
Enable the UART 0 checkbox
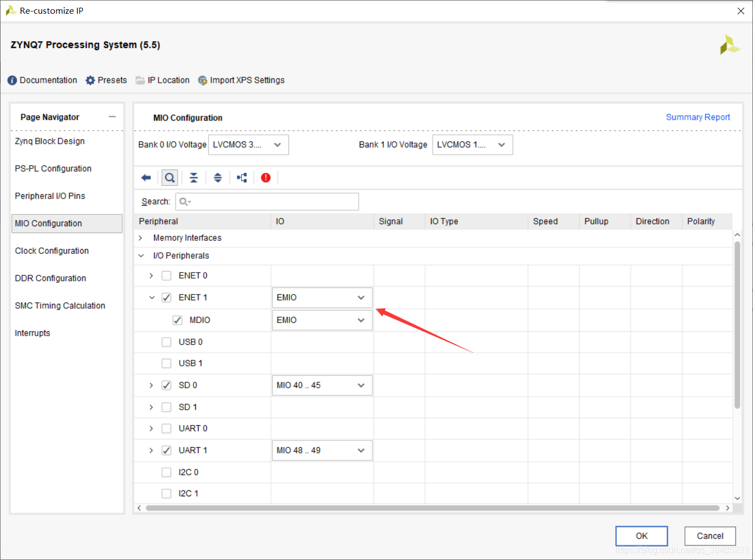pyautogui.click(x=167, y=429)
